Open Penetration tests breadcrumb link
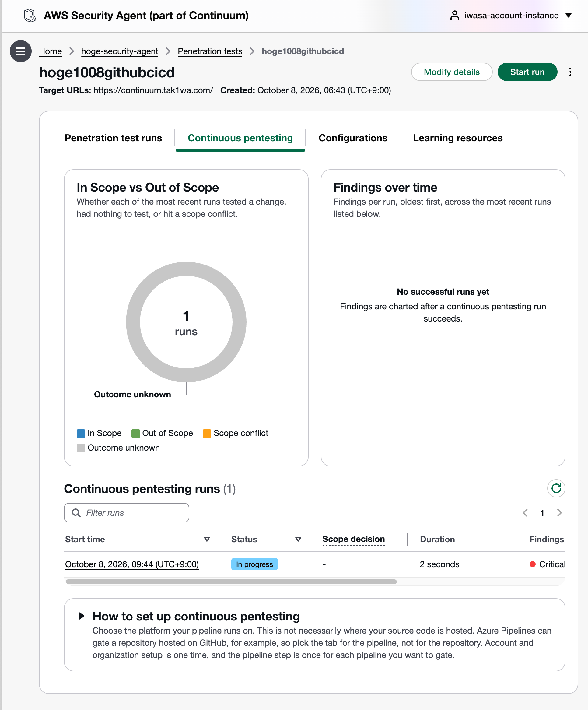Screen dimensions: 588x710 coord(210,51)
